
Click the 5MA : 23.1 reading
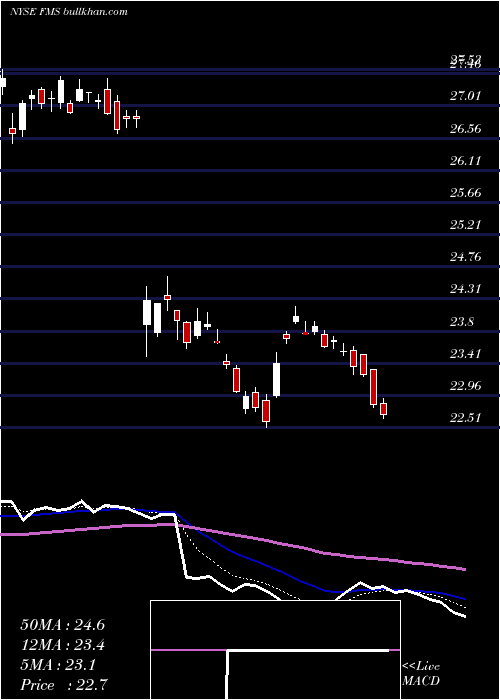[58, 665]
